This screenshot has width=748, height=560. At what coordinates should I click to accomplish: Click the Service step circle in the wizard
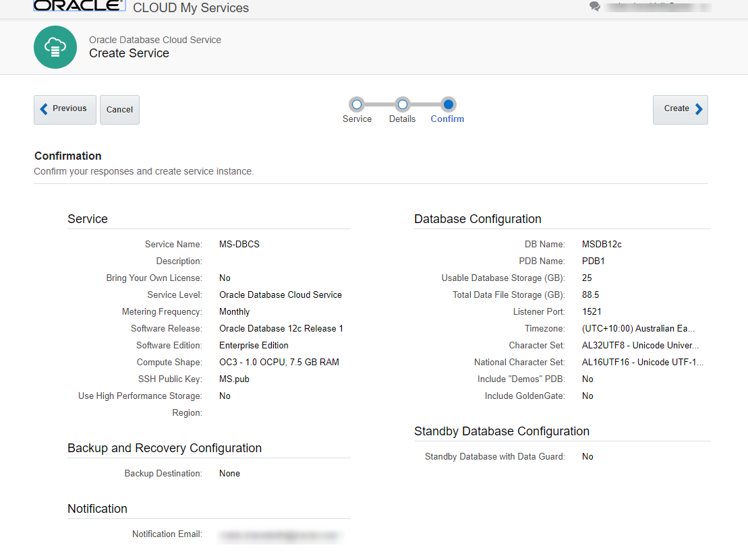click(x=357, y=105)
